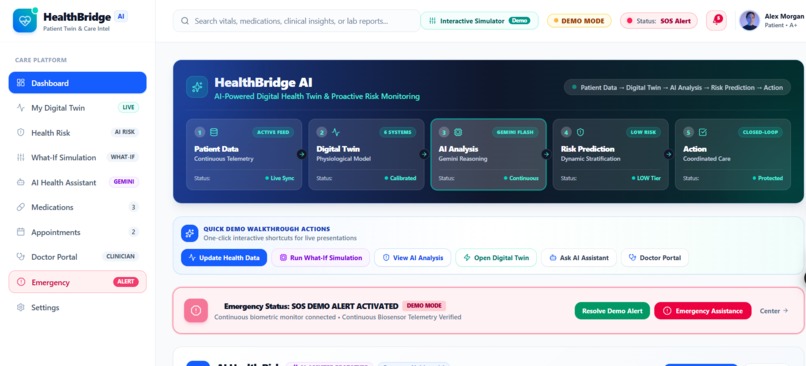Open the notifications bell icon
The image size is (806, 366).
(x=717, y=21)
